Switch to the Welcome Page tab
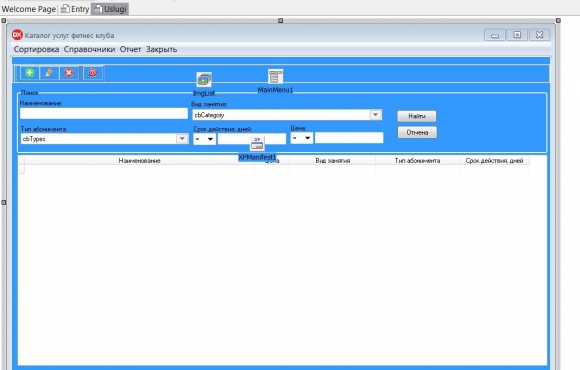 28,9
